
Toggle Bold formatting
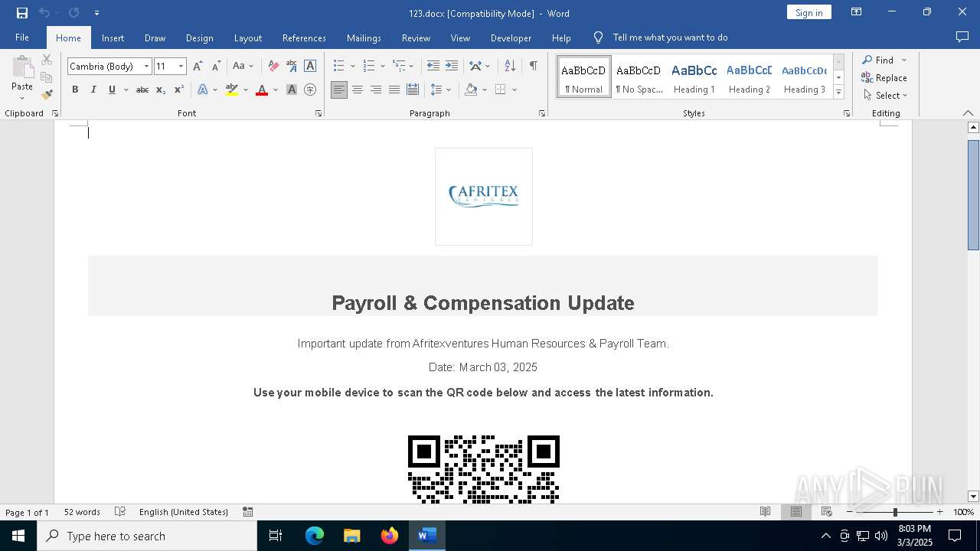click(75, 90)
